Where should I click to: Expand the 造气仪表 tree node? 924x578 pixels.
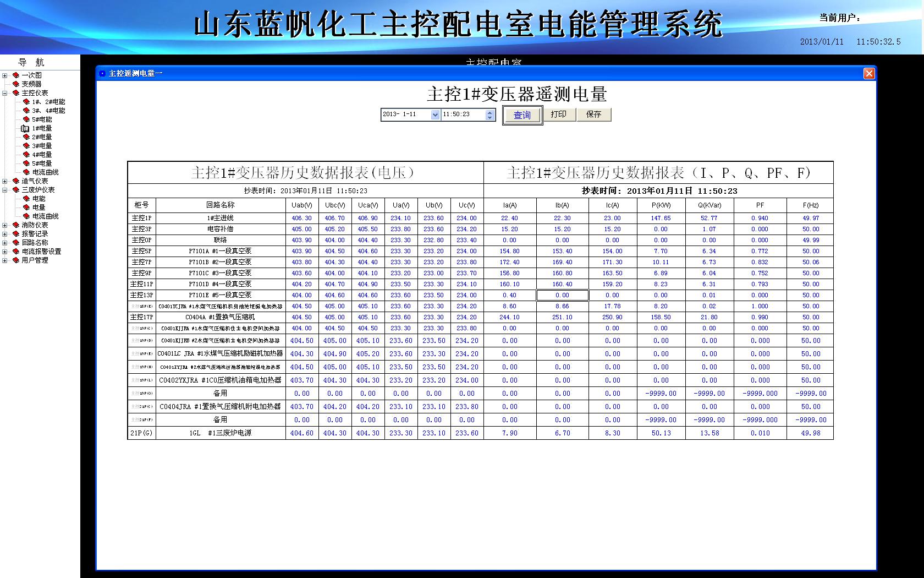[4, 181]
